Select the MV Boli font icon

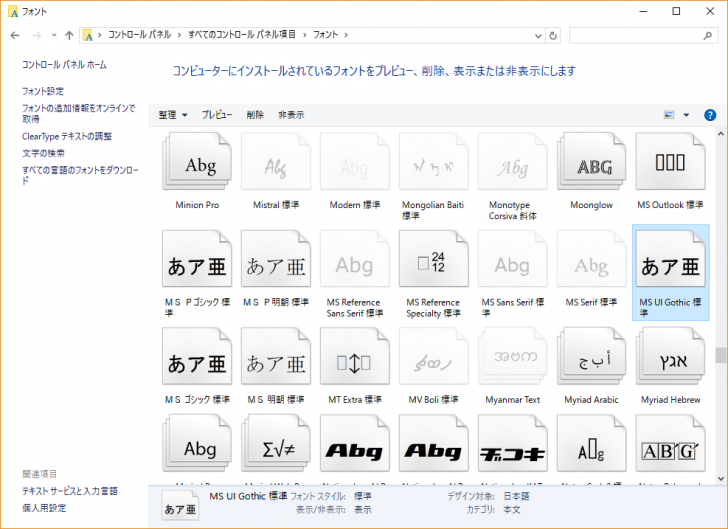tap(434, 356)
